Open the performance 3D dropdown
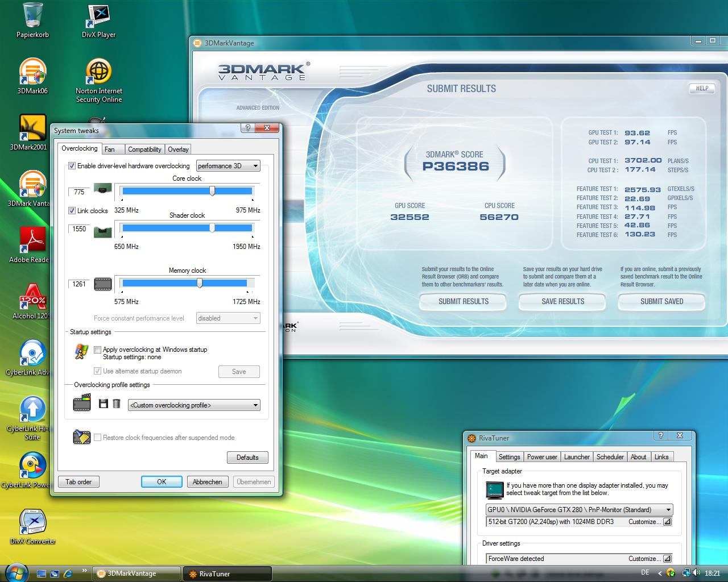The width and height of the screenshot is (728, 582). tap(228, 166)
